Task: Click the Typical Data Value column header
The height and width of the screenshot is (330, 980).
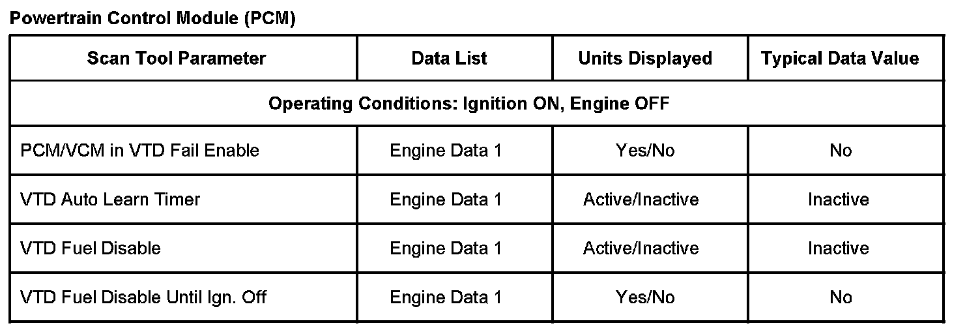Action: pyautogui.click(x=840, y=59)
